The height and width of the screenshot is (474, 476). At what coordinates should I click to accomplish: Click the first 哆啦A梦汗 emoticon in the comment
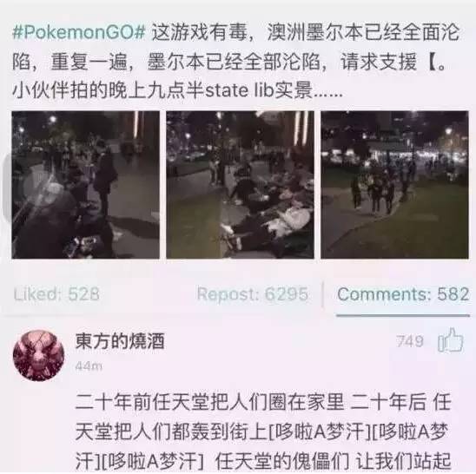pyautogui.click(x=320, y=431)
